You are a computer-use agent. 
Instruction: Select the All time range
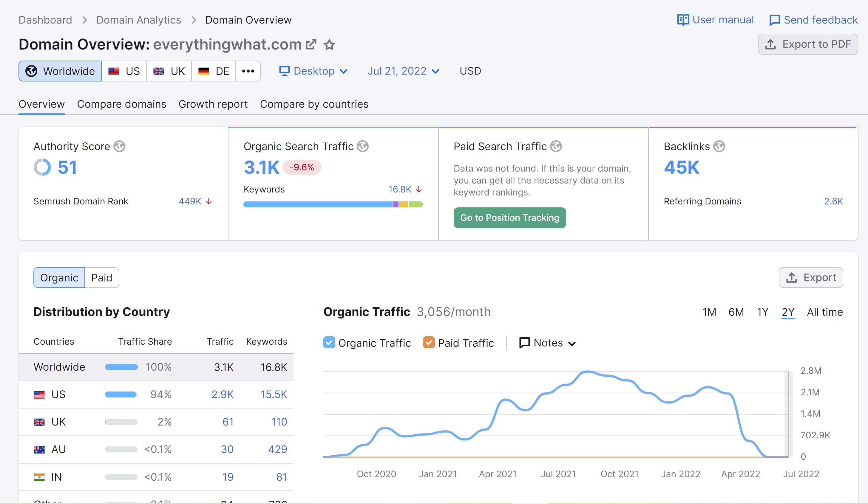pos(825,312)
